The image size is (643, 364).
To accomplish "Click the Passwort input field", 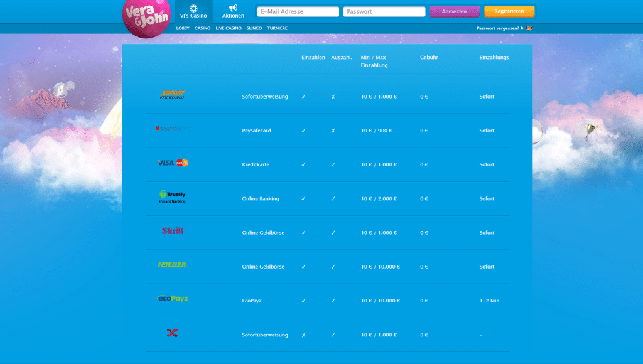I will (x=384, y=11).
